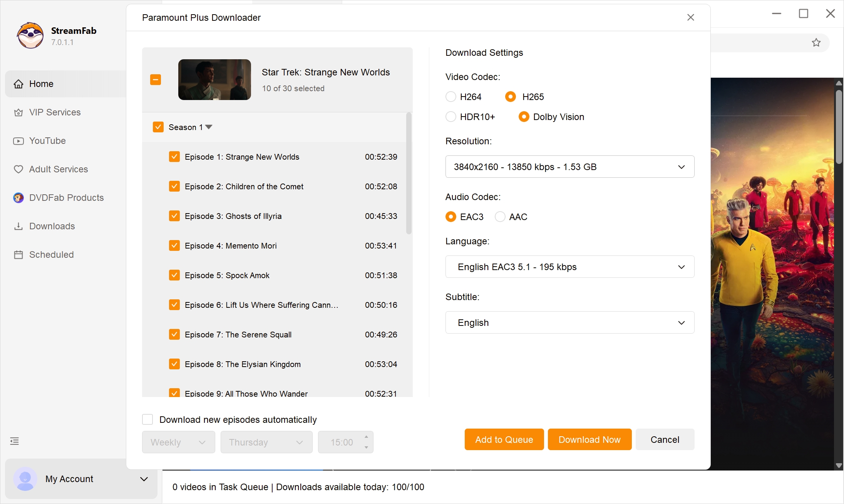The width and height of the screenshot is (844, 504).
Task: Click the Star Trek: Strange New Worlds thumbnail
Action: [214, 80]
